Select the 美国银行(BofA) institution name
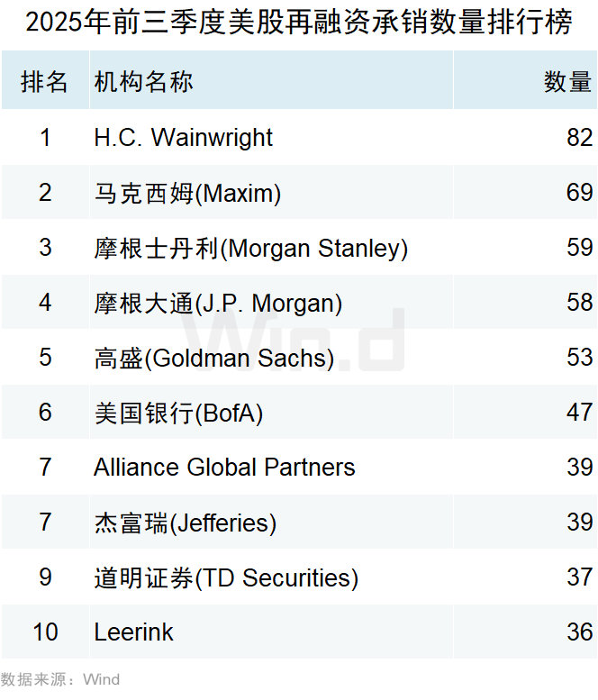 pyautogui.click(x=178, y=413)
